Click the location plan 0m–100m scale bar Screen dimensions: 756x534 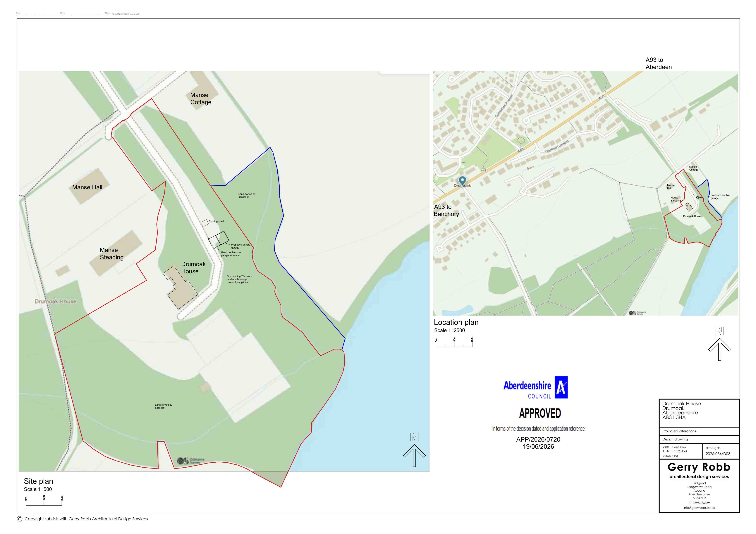(454, 342)
